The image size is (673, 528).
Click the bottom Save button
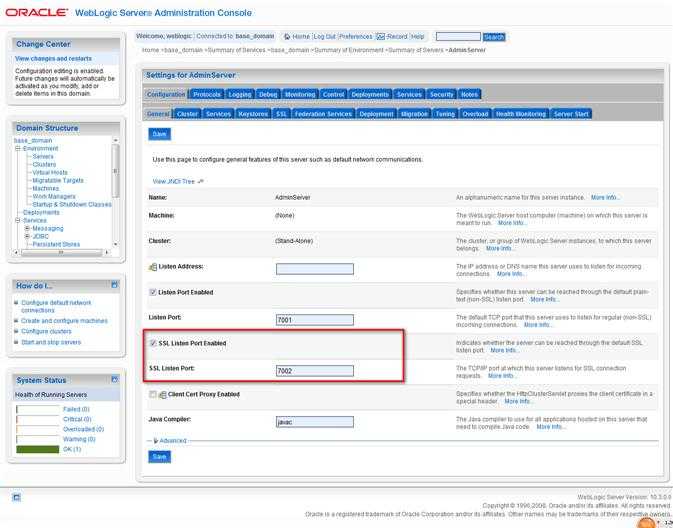159,457
